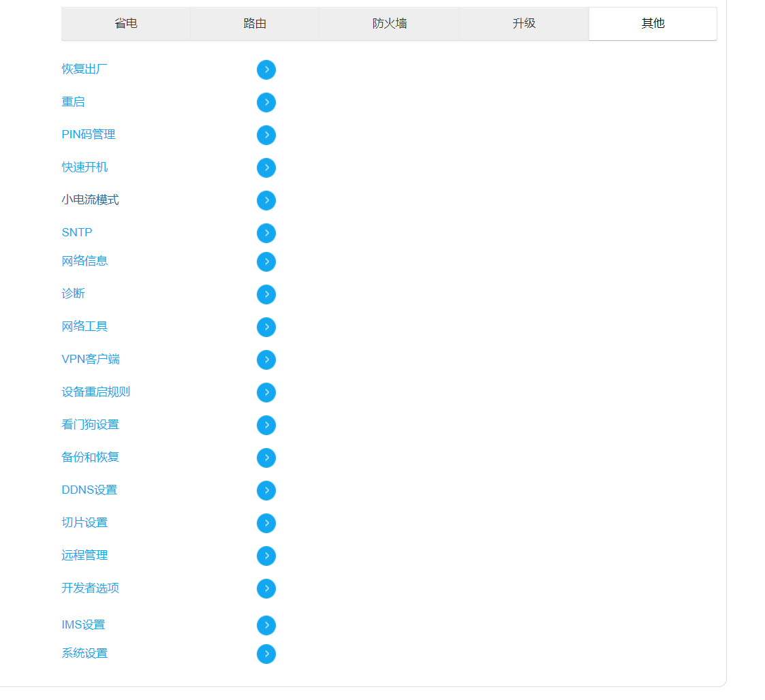Screen dimensions: 765x700
Task: Click the 系统设置 text link
Action: pos(84,653)
